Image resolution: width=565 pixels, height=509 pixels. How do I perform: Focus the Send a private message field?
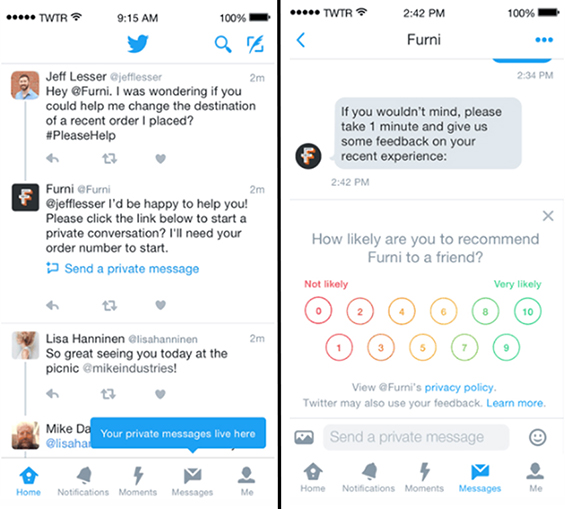pos(416,437)
